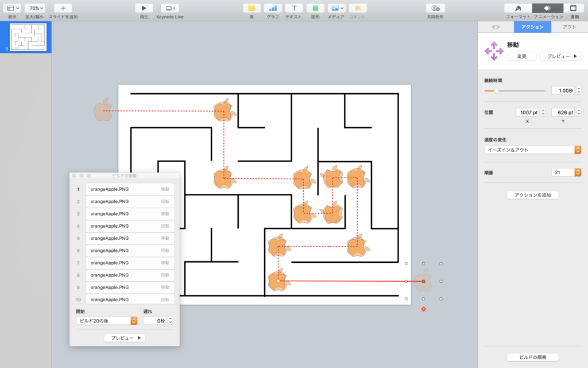This screenshot has width=588, height=368.
Task: Open the フォーマット format inspector
Action: (518, 8)
